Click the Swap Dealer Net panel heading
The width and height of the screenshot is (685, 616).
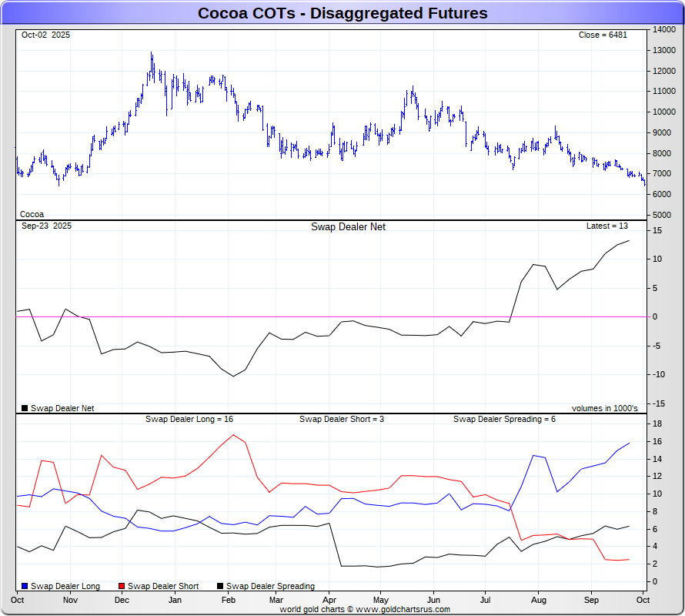[x=348, y=227]
